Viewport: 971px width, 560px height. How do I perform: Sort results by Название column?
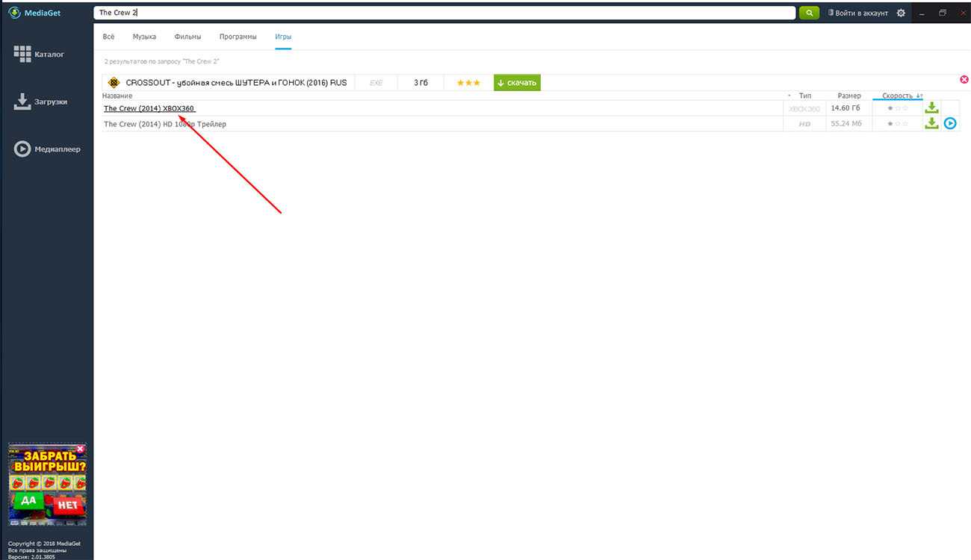click(117, 96)
